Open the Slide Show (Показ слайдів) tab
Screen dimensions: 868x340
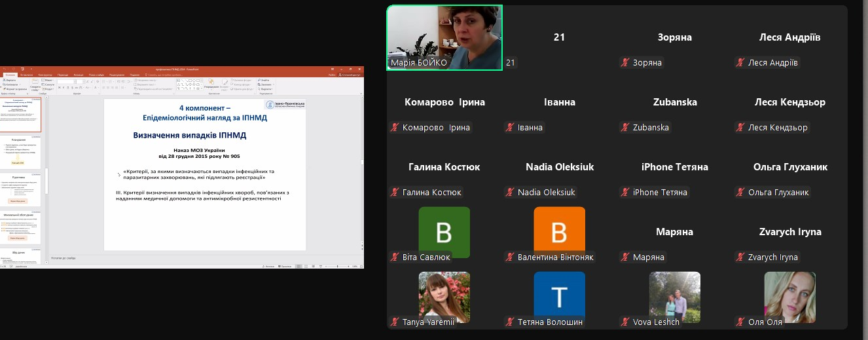pos(96,75)
